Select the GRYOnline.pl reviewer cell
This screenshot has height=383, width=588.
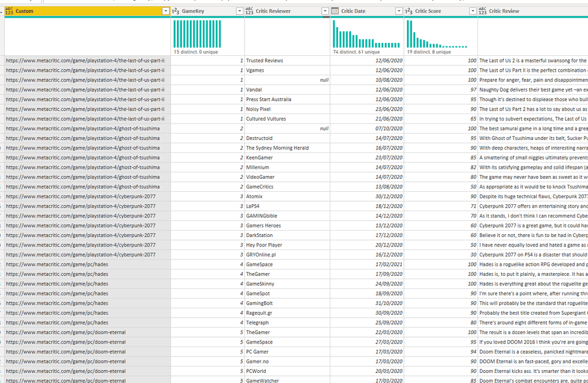288,255
